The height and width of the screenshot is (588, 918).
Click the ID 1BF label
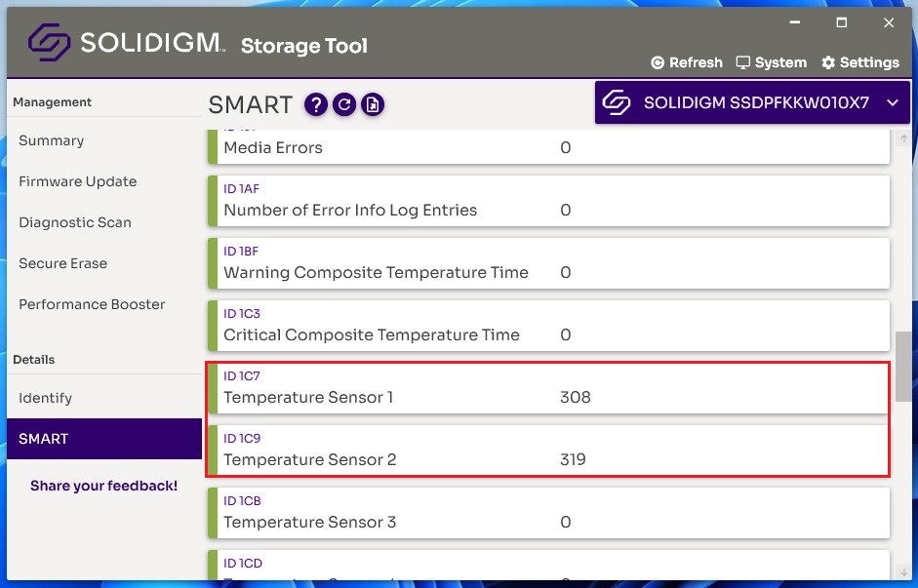pos(241,251)
